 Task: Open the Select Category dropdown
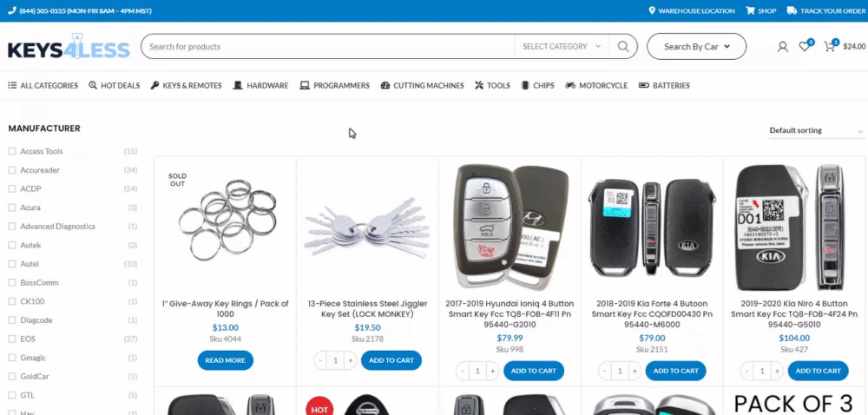[562, 47]
